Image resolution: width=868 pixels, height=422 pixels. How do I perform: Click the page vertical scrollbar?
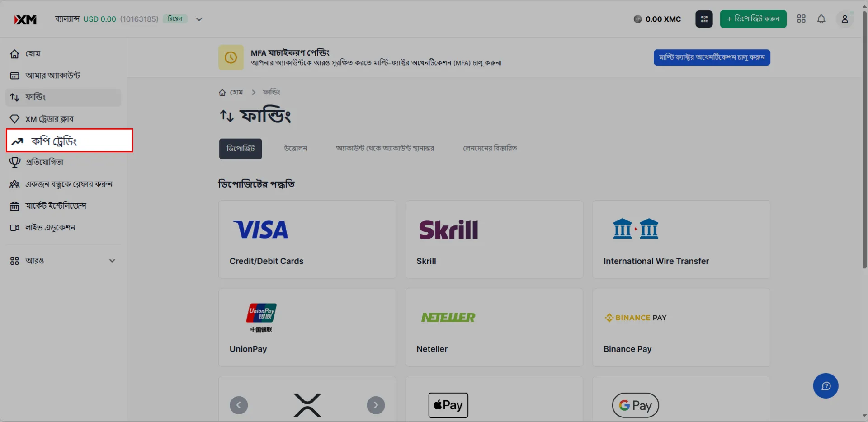(864, 140)
